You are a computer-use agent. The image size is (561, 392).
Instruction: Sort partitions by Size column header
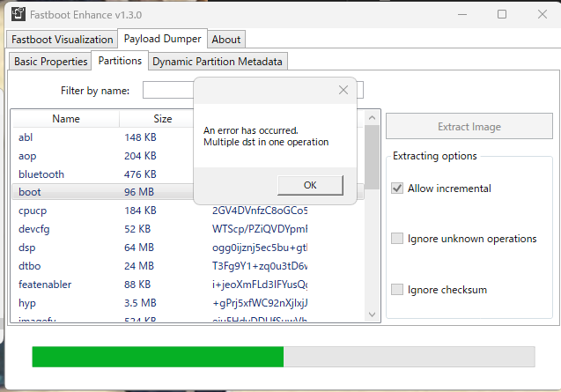click(x=163, y=119)
